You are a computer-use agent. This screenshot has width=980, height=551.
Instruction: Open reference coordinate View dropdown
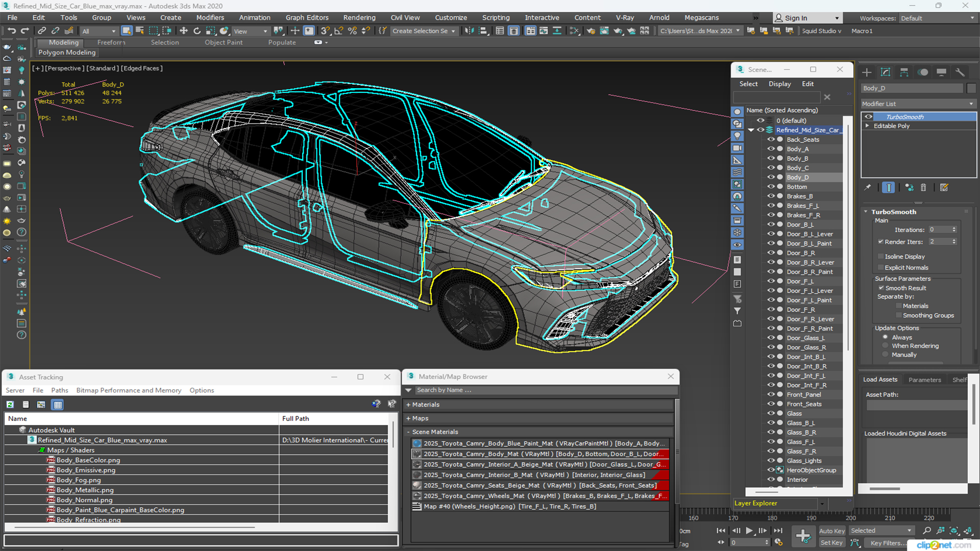point(250,31)
